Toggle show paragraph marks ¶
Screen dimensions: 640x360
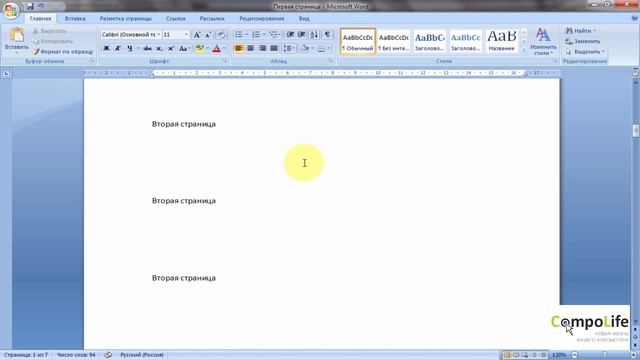(x=327, y=35)
